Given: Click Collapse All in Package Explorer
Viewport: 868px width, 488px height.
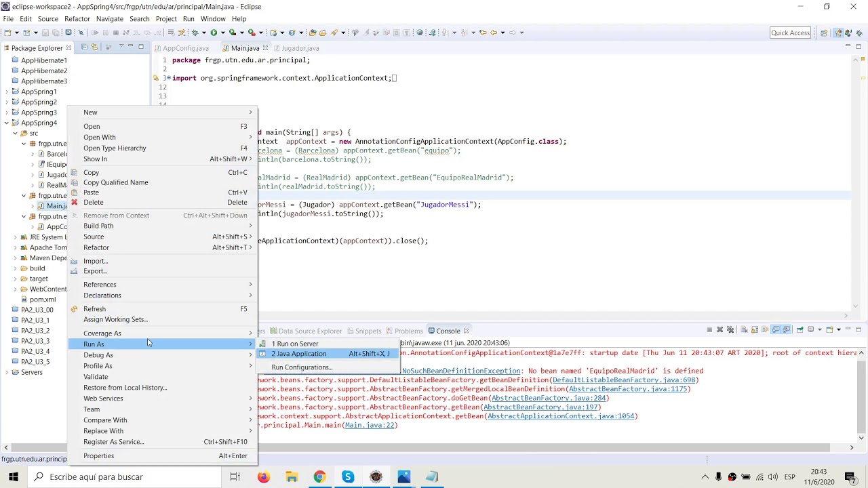Looking at the screenshot, I should (x=84, y=47).
